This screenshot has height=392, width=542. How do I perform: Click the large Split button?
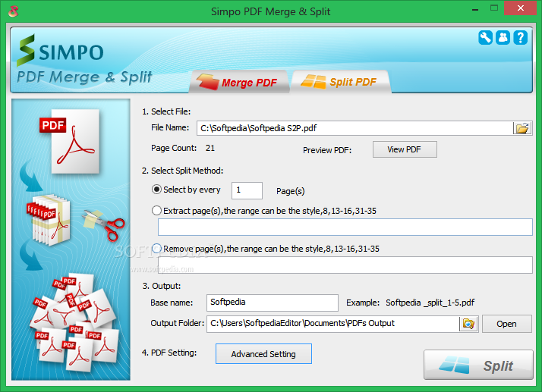pyautogui.click(x=478, y=365)
